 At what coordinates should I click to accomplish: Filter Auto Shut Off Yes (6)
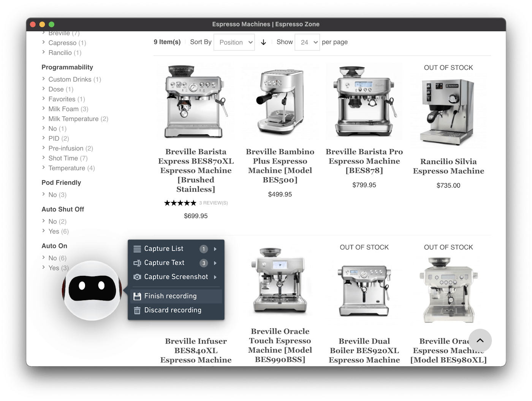point(59,231)
